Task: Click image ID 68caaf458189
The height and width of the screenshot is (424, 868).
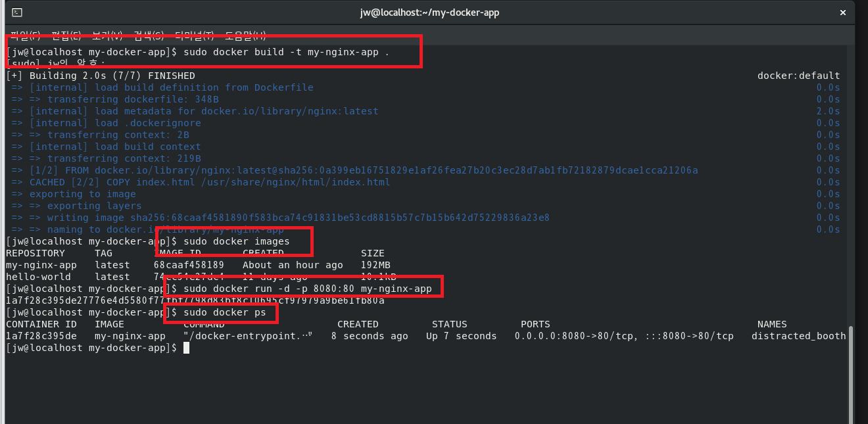Action: point(189,265)
